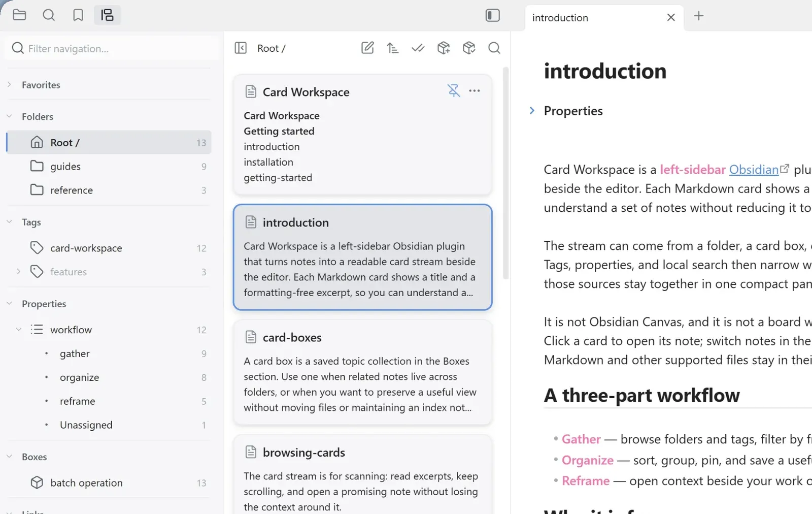Click the Organize bullet keyword
The image size is (812, 514).
588,460
